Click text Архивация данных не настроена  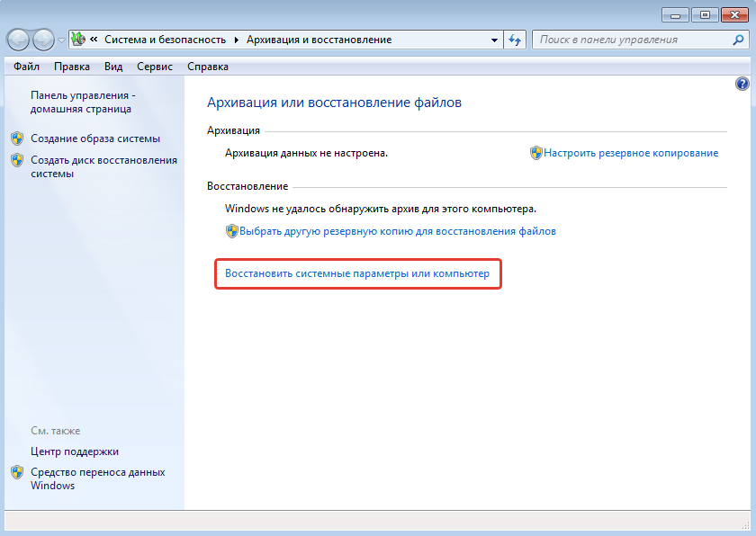[306, 153]
